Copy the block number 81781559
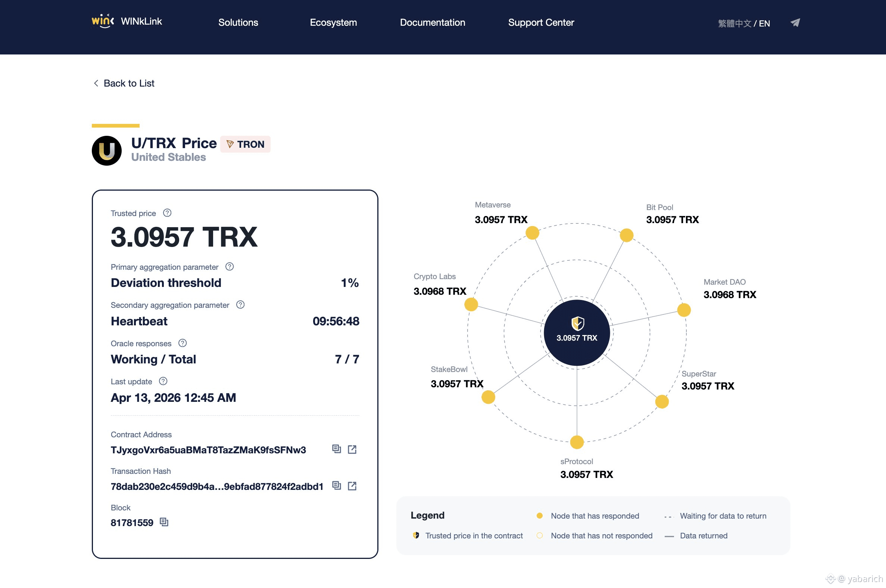Viewport: 886px width, 588px height. pos(164,522)
